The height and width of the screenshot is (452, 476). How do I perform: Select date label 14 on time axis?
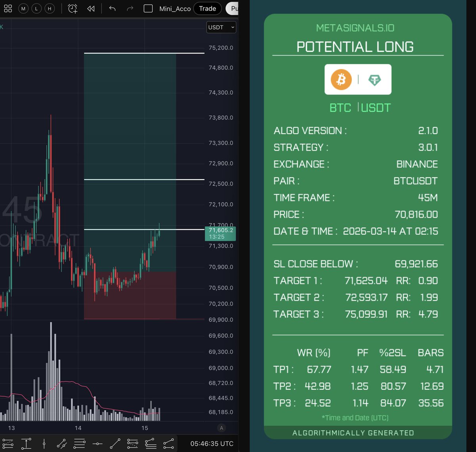point(78,428)
